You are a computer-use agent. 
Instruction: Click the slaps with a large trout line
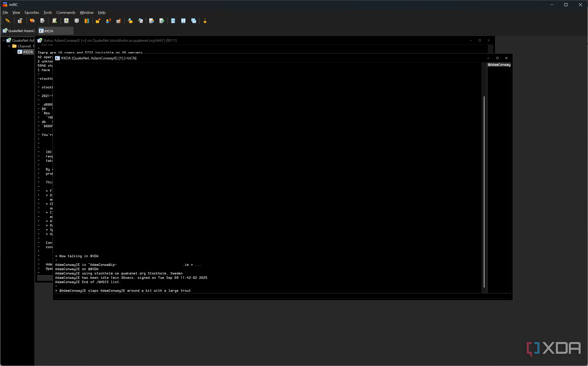(123, 291)
